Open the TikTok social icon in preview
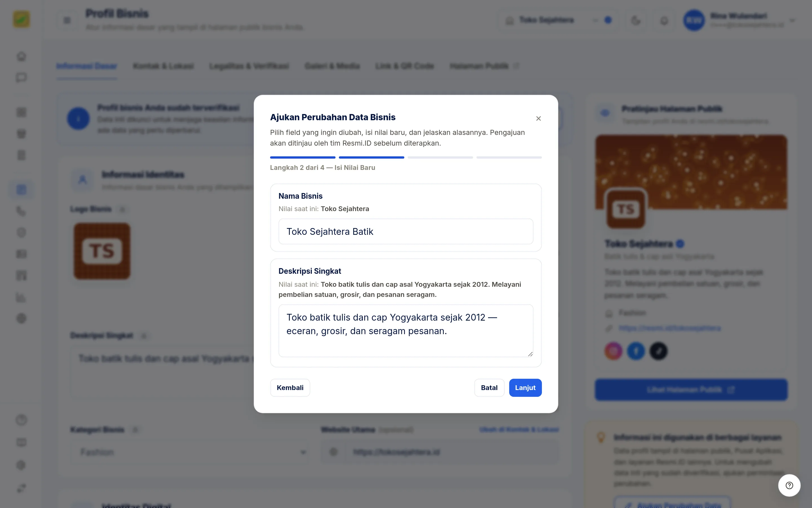Viewport: 812px width, 508px height. (658, 351)
